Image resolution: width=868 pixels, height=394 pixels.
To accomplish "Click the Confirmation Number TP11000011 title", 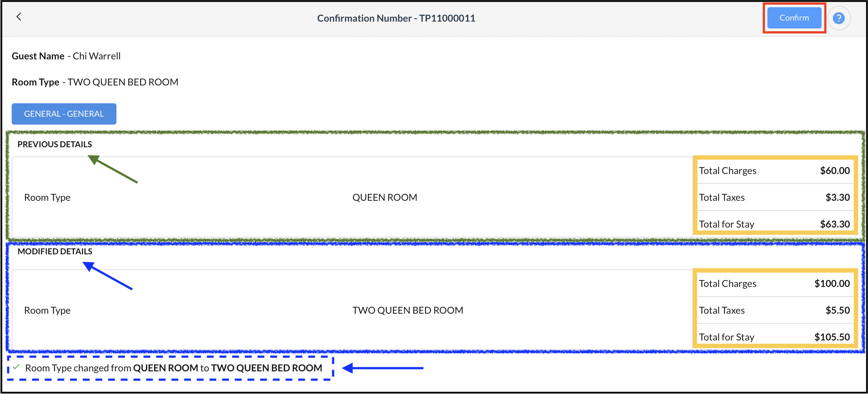I will 396,18.
